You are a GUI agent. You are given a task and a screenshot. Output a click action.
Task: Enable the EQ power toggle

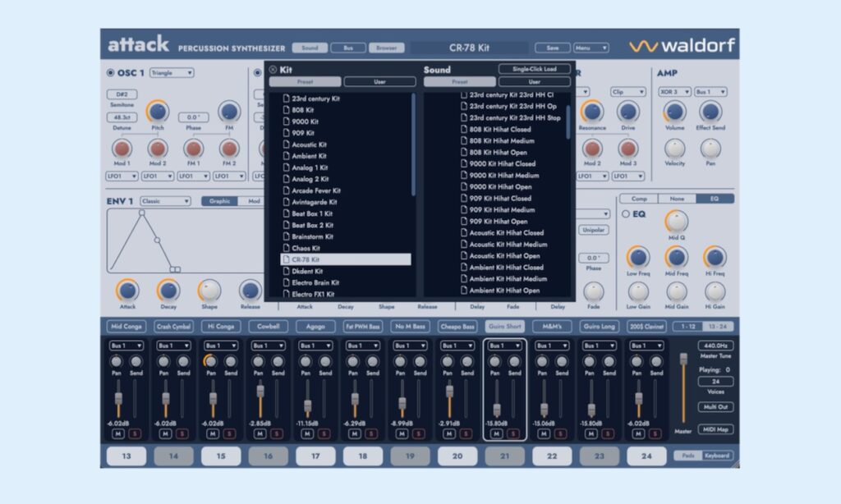coord(625,214)
